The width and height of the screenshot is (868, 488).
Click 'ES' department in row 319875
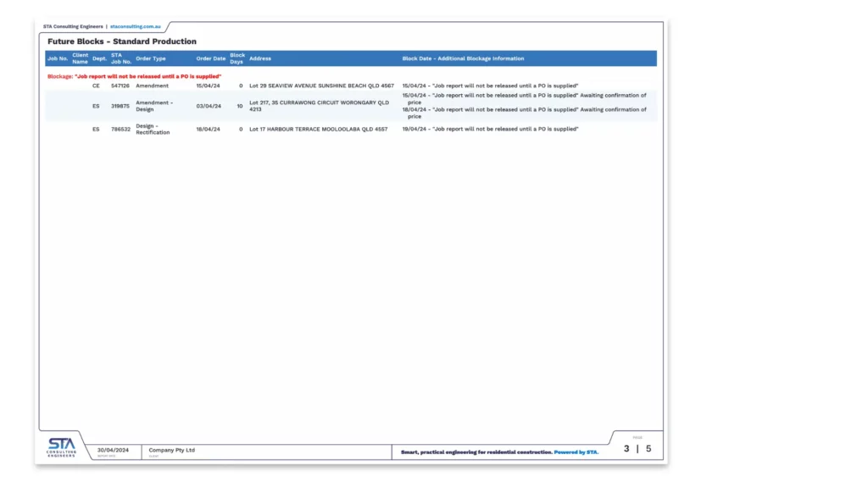pyautogui.click(x=96, y=106)
